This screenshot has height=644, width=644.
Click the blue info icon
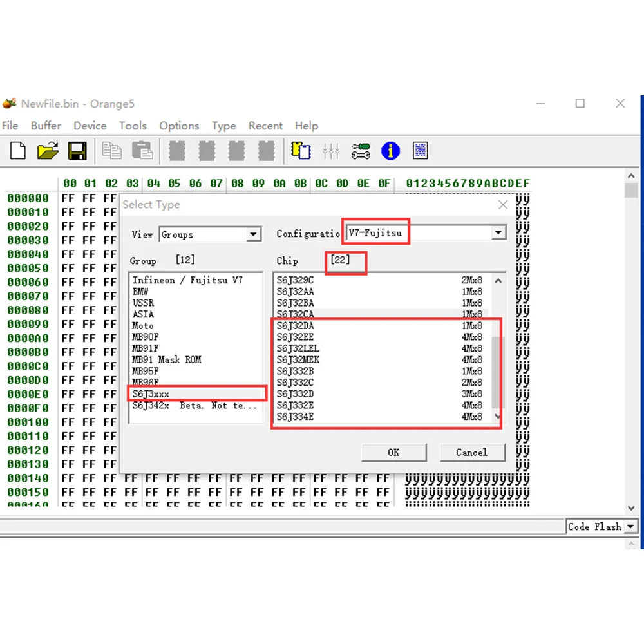[x=390, y=151]
